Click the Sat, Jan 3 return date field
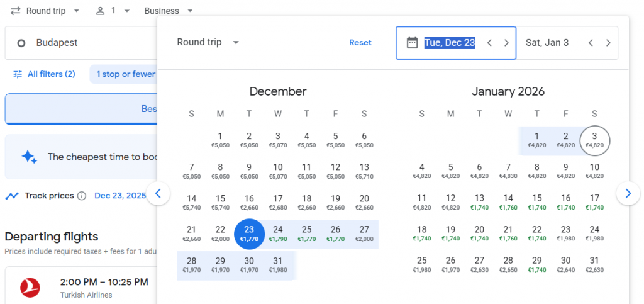Screen dimensions: 644x304 coord(548,43)
